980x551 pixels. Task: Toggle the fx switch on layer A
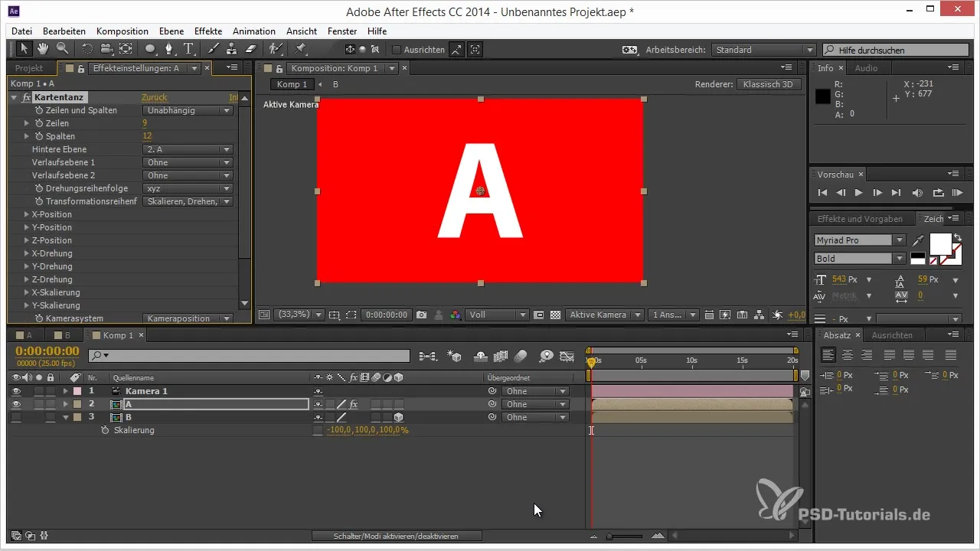pos(353,404)
